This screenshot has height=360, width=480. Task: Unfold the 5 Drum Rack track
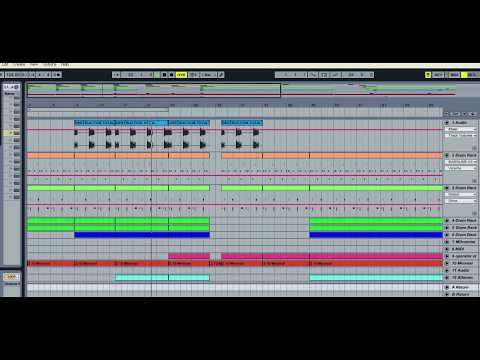[447, 228]
